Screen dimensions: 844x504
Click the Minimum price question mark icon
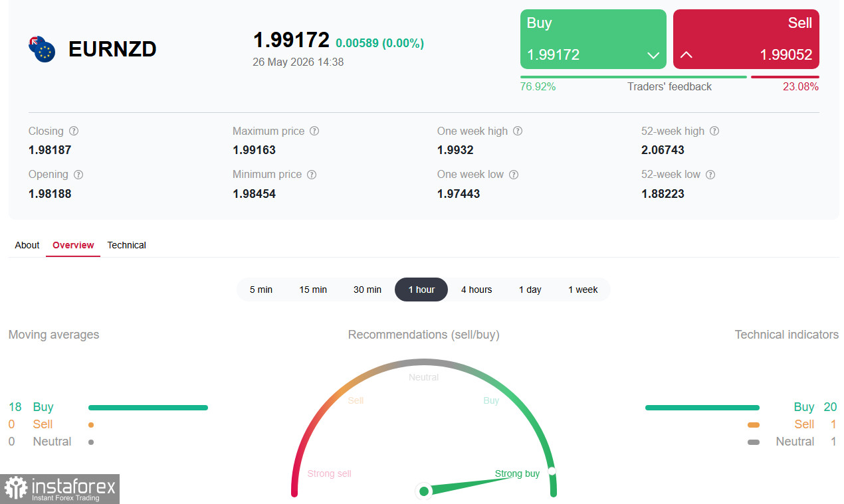pyautogui.click(x=312, y=175)
